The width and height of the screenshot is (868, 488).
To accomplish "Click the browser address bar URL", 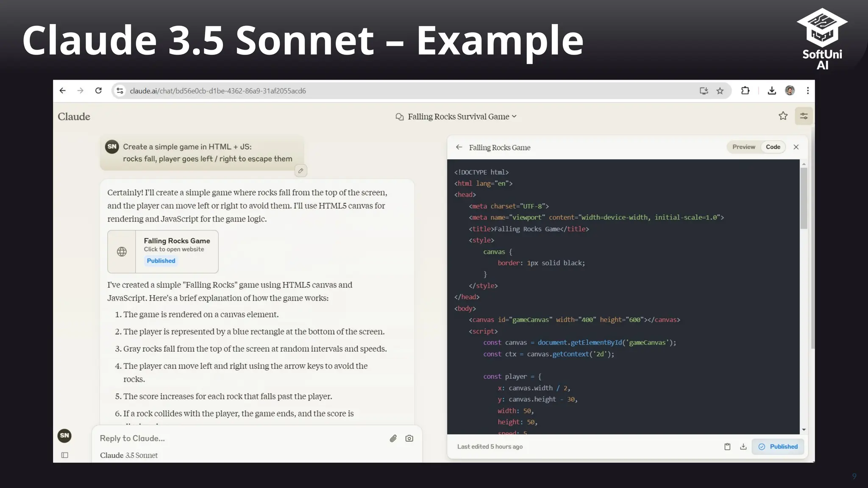I will pos(218,91).
